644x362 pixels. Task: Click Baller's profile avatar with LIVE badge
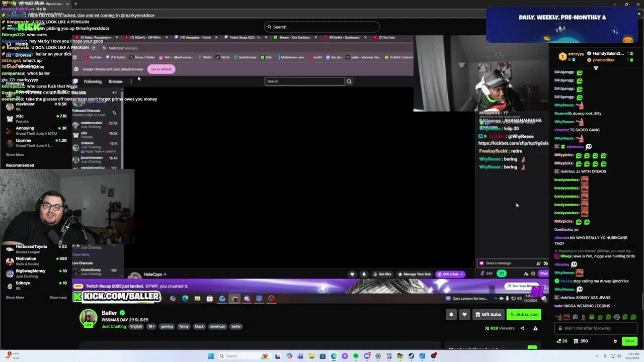[89, 318]
